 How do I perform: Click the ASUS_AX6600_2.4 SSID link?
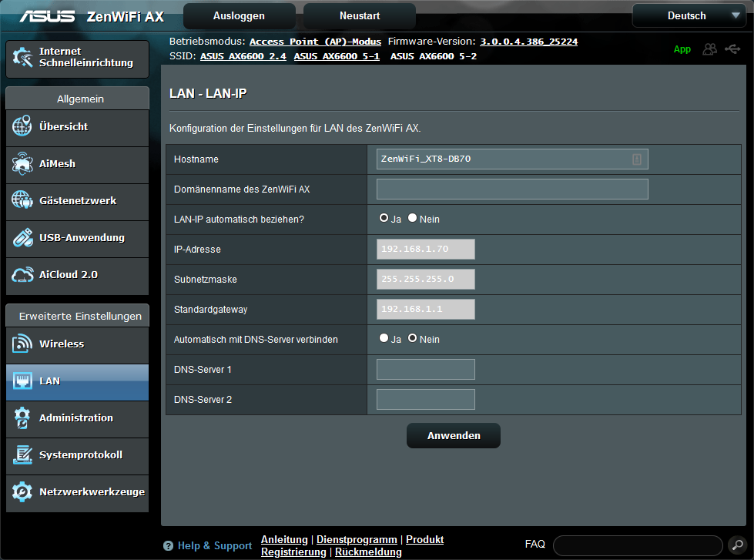point(243,56)
